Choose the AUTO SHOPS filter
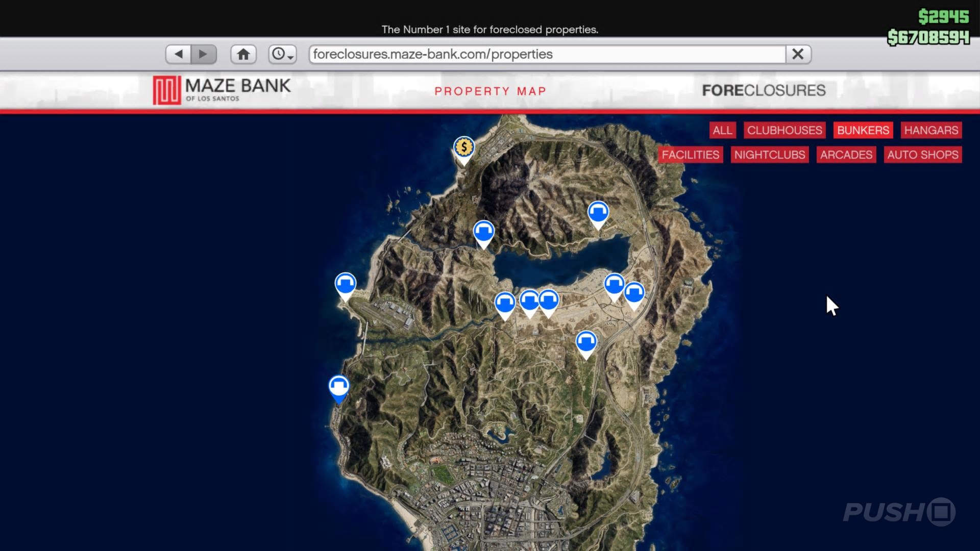The height and width of the screenshot is (551, 980). 922,155
